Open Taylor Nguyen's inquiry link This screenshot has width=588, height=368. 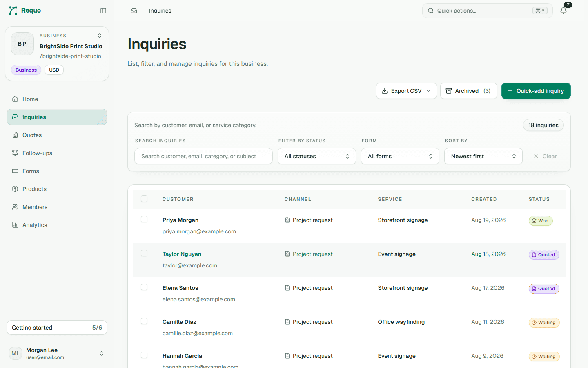(x=182, y=254)
